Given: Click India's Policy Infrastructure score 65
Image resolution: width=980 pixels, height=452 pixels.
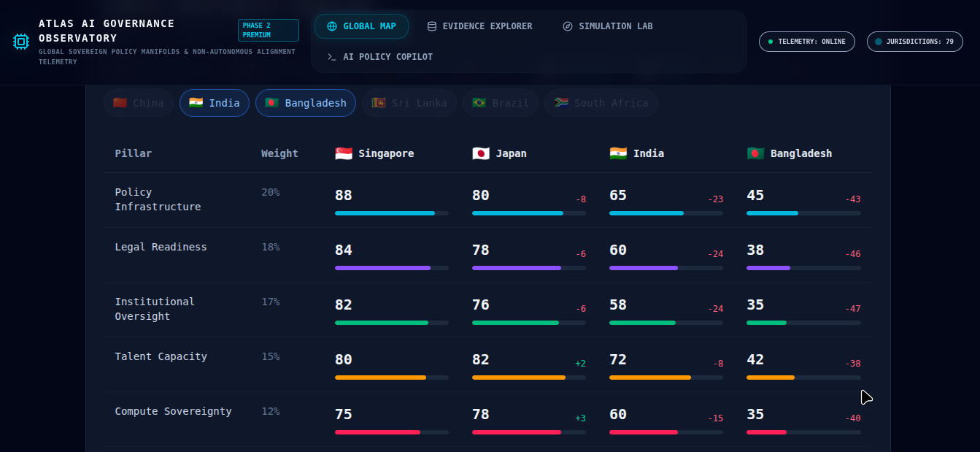Looking at the screenshot, I should pos(618,196).
